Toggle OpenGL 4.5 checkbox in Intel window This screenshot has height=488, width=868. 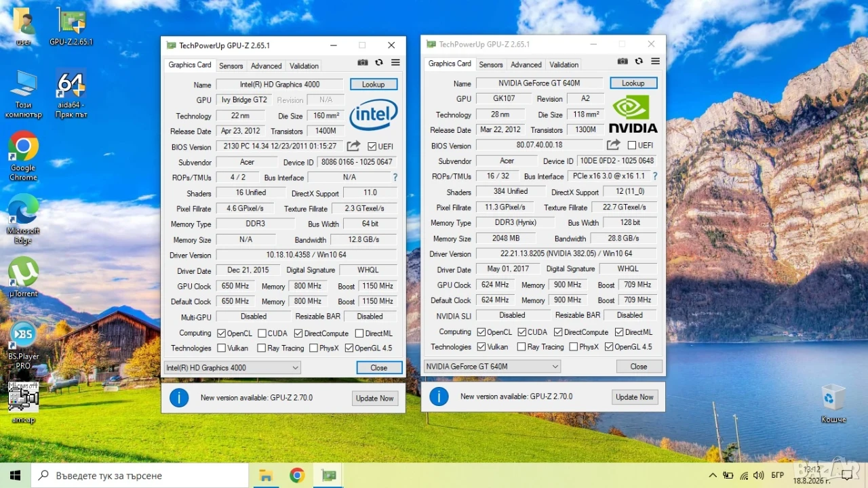point(349,348)
